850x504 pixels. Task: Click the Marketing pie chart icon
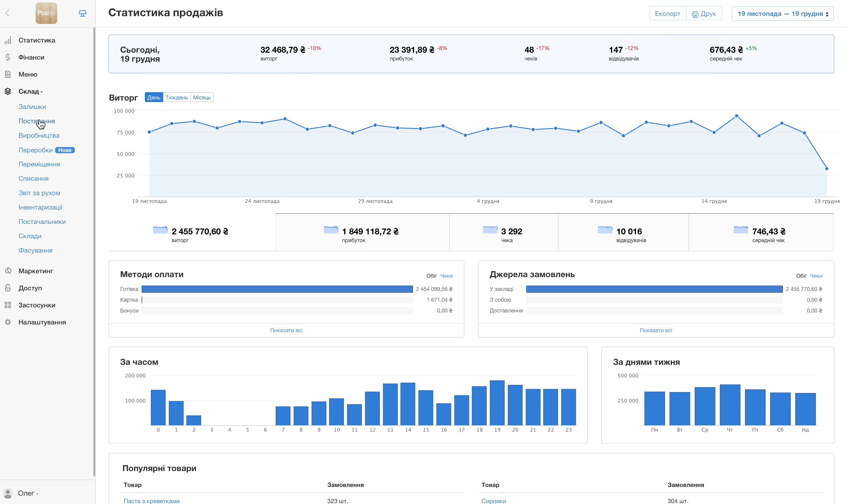coord(8,271)
